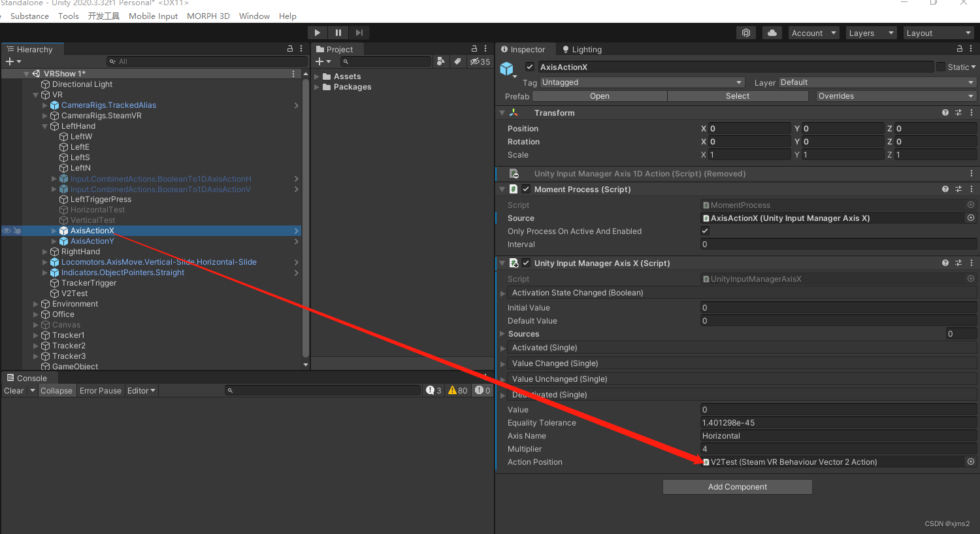Toggle the console warnings filter showing 80
Screen dimensions: 980x534
(x=458, y=390)
